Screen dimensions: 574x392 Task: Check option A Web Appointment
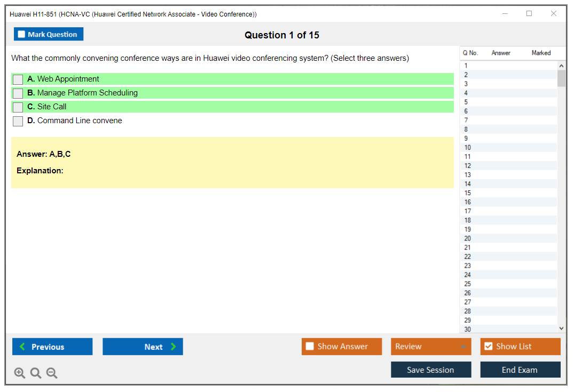[x=18, y=79]
